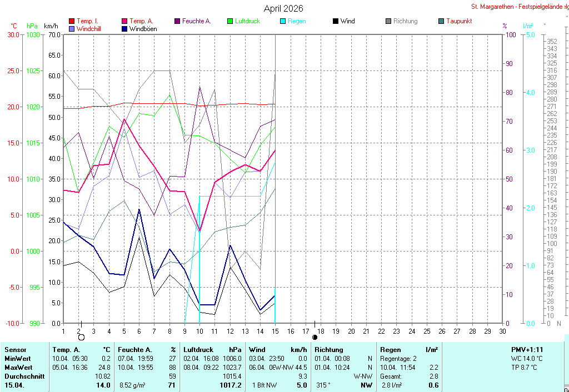Click the April 2026 chart title
Viewport: 569px width, 392px height.
pyautogui.click(x=283, y=9)
